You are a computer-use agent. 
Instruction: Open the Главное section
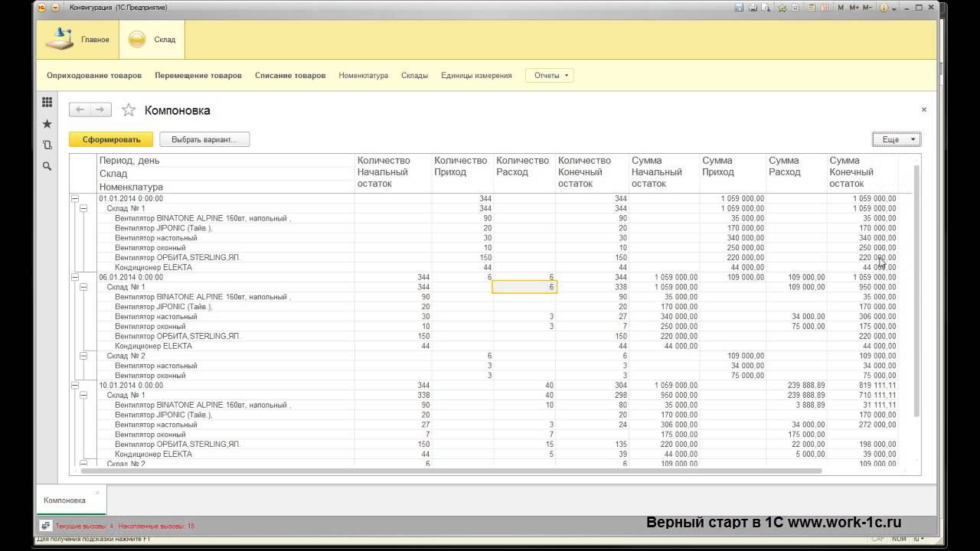tap(78, 40)
